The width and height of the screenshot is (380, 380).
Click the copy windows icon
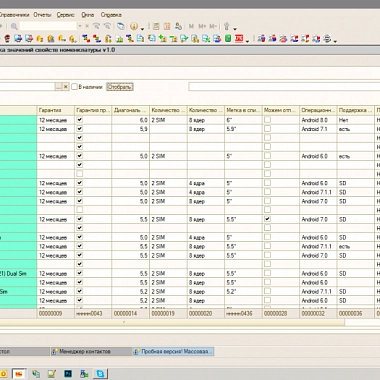(121, 26)
